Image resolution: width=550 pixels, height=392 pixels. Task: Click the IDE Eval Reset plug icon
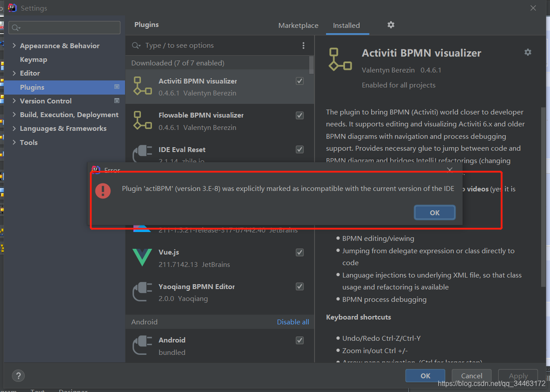(x=142, y=153)
